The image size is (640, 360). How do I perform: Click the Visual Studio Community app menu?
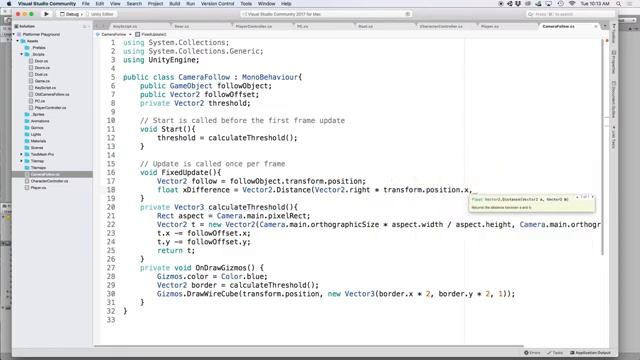point(47,4)
